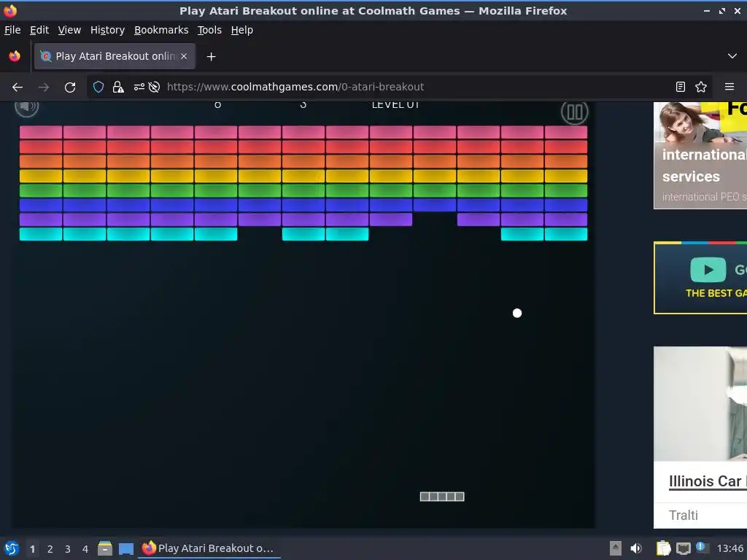Open network status tray icon
This screenshot has height=560, width=747.
[x=683, y=548]
